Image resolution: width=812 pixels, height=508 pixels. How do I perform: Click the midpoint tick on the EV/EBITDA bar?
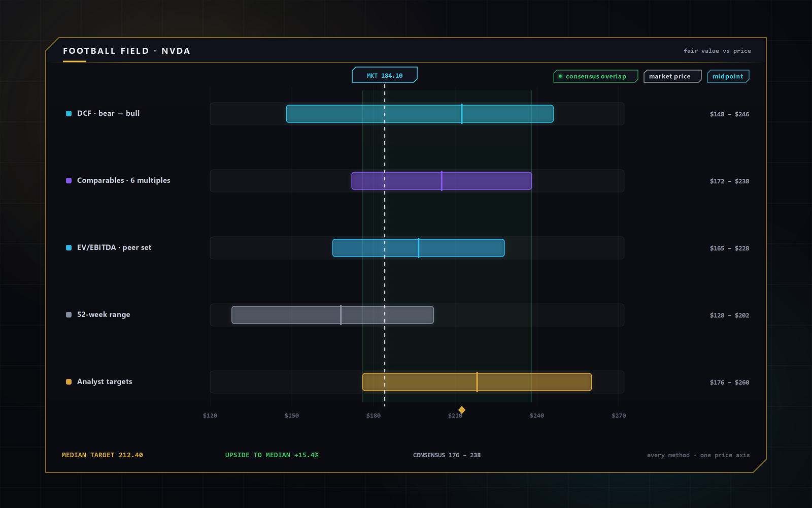(x=419, y=248)
